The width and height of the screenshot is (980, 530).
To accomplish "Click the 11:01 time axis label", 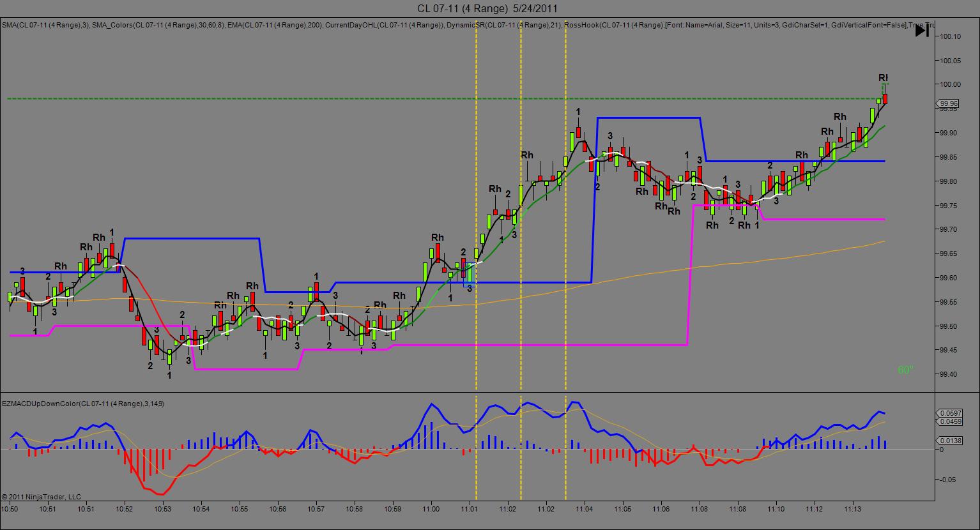I will pyautogui.click(x=470, y=509).
